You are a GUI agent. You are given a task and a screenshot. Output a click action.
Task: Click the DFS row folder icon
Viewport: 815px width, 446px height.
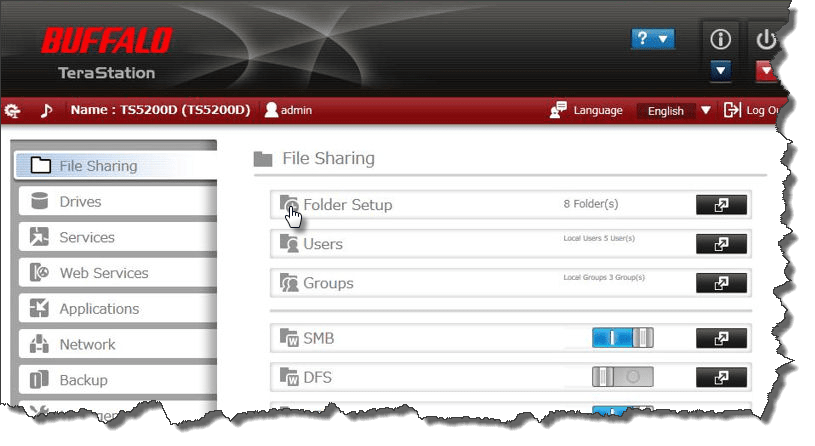click(289, 376)
